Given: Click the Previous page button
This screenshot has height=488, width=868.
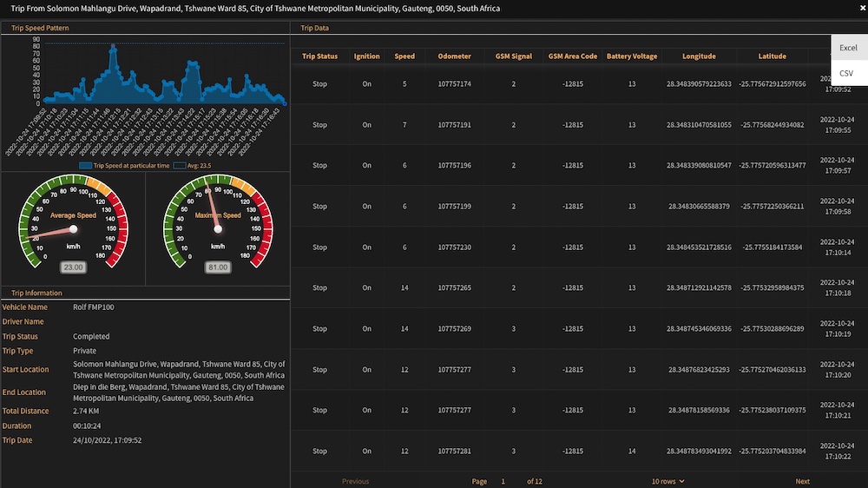Looking at the screenshot, I should [x=355, y=481].
